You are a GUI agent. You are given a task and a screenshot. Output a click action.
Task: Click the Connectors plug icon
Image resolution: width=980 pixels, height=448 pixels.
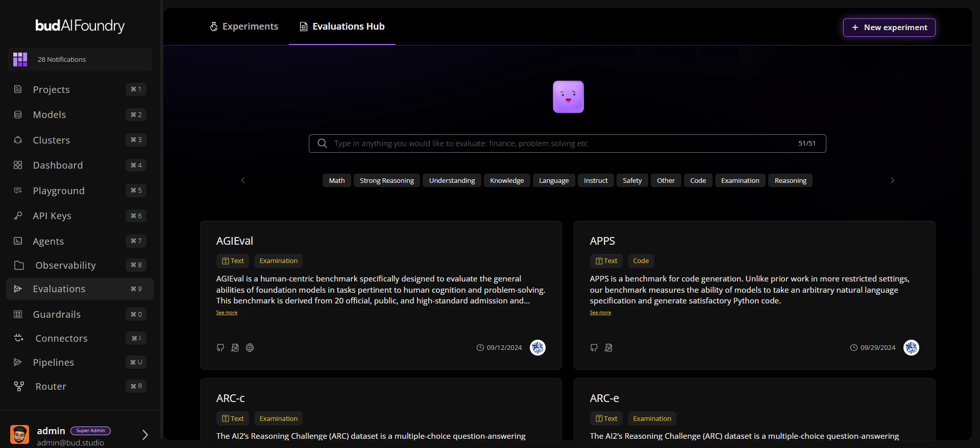[x=19, y=338]
